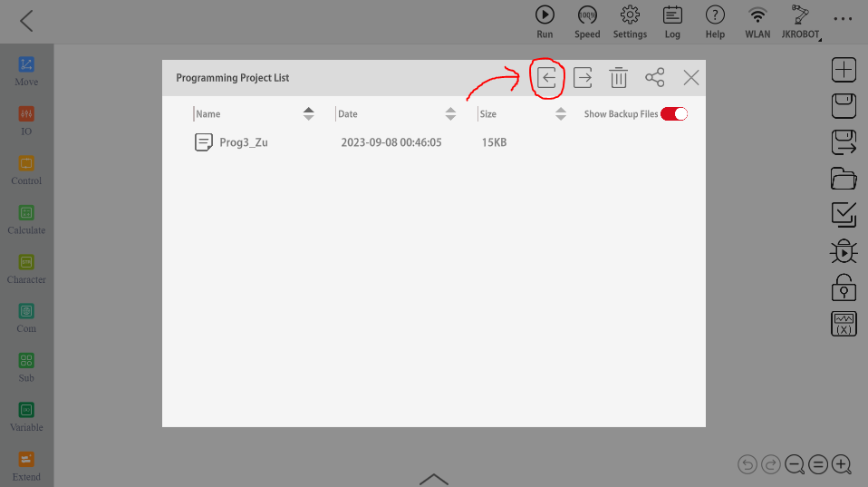Open the Control command category
Viewport: 868px width, 487px height.
coord(26,170)
